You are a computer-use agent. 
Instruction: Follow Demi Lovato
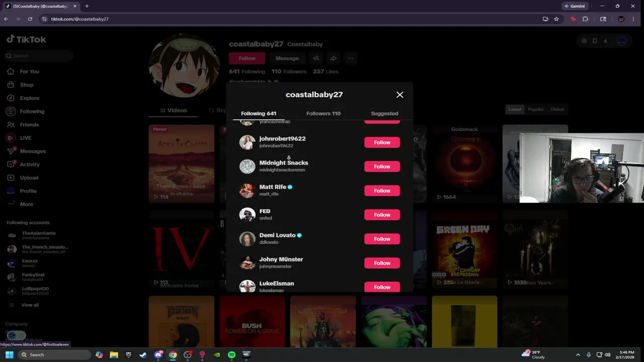tap(382, 239)
